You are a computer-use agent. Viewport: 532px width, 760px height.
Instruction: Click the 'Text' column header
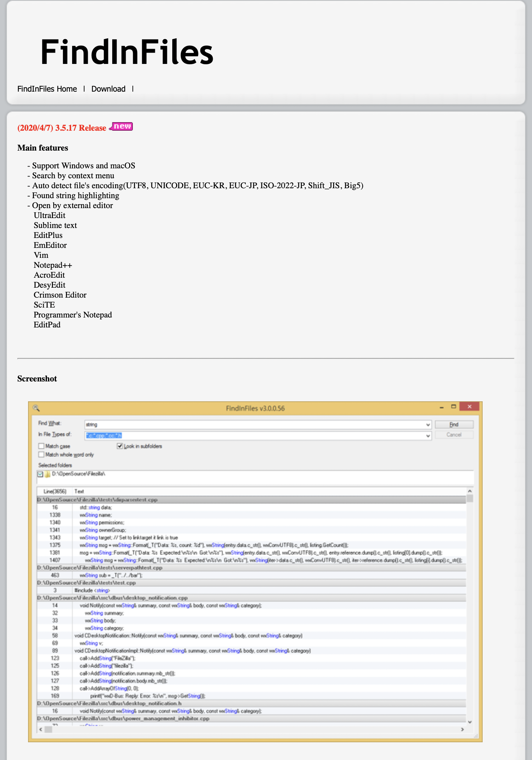[79, 492]
